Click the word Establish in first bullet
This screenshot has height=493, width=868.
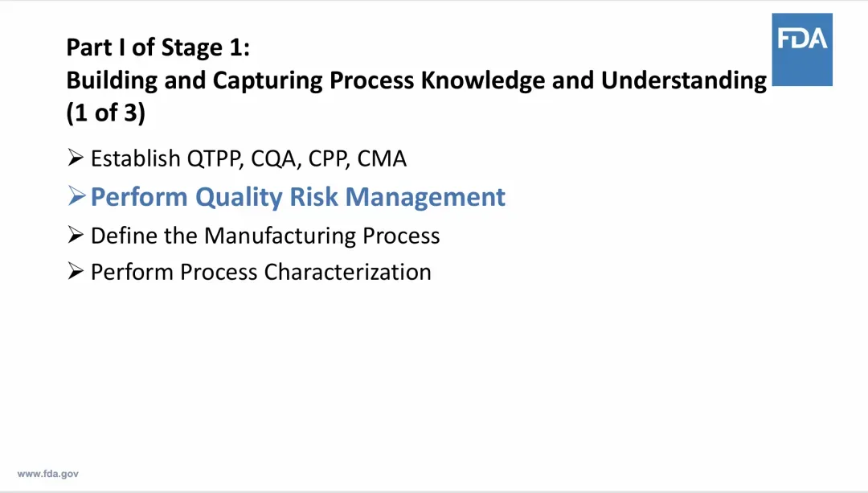click(136, 158)
